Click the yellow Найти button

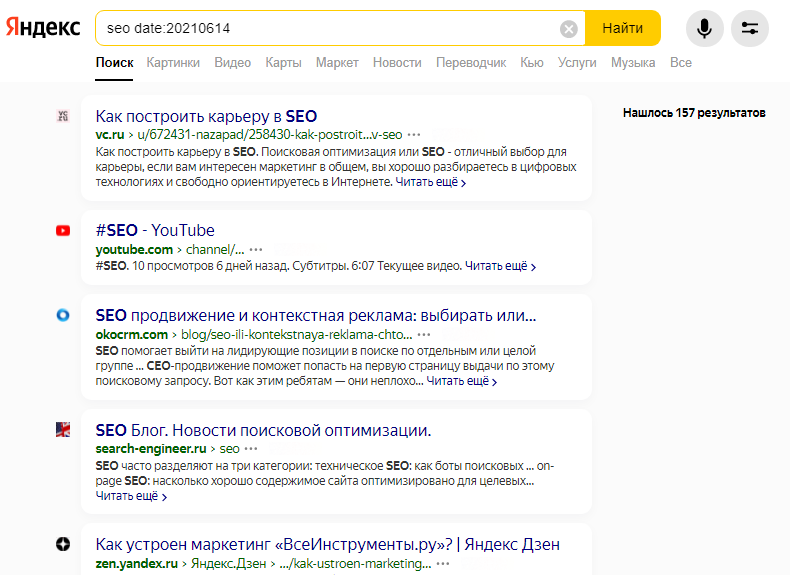click(x=623, y=28)
